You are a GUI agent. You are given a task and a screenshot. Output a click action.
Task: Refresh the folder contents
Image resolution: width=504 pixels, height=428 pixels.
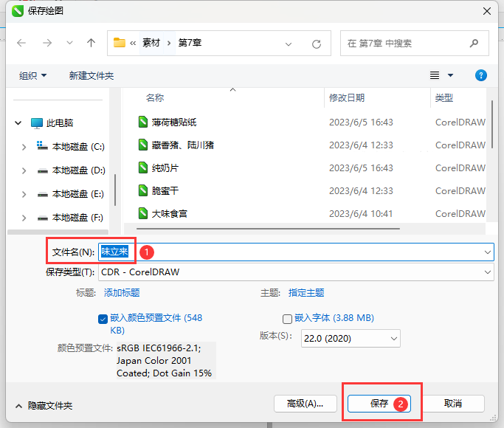pos(317,44)
